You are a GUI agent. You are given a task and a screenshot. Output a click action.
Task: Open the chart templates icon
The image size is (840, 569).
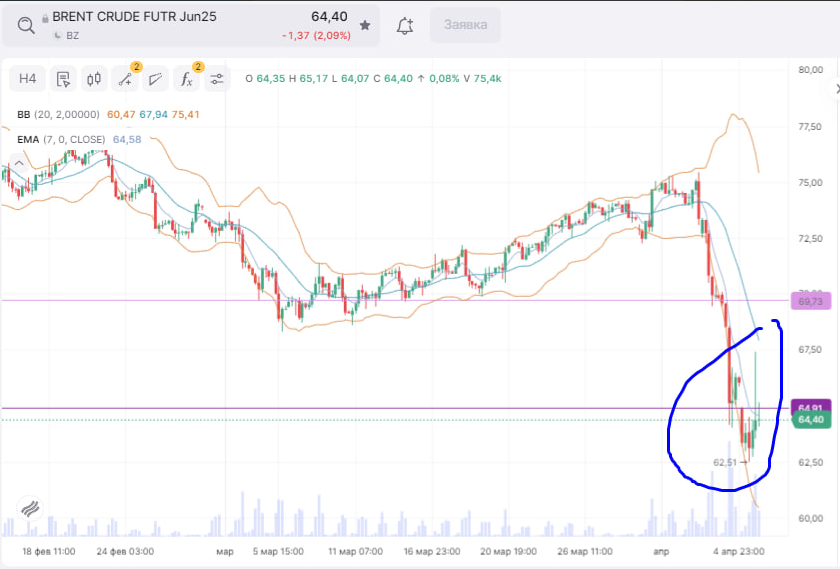tap(63, 79)
